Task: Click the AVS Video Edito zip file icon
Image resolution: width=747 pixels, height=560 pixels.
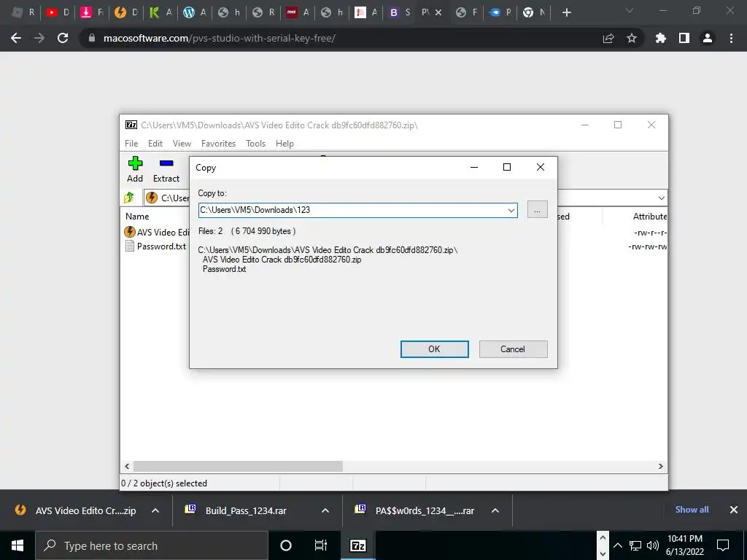Action: (x=130, y=232)
